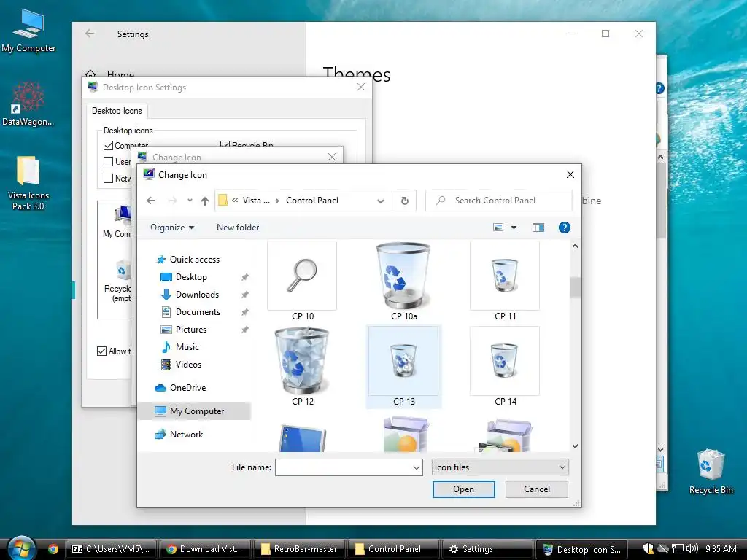
Task: Open the volume tray icon
Action: pos(692,548)
